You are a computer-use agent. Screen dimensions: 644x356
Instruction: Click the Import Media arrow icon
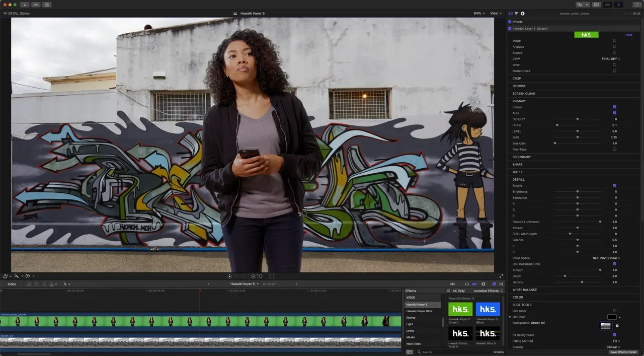(25, 5)
